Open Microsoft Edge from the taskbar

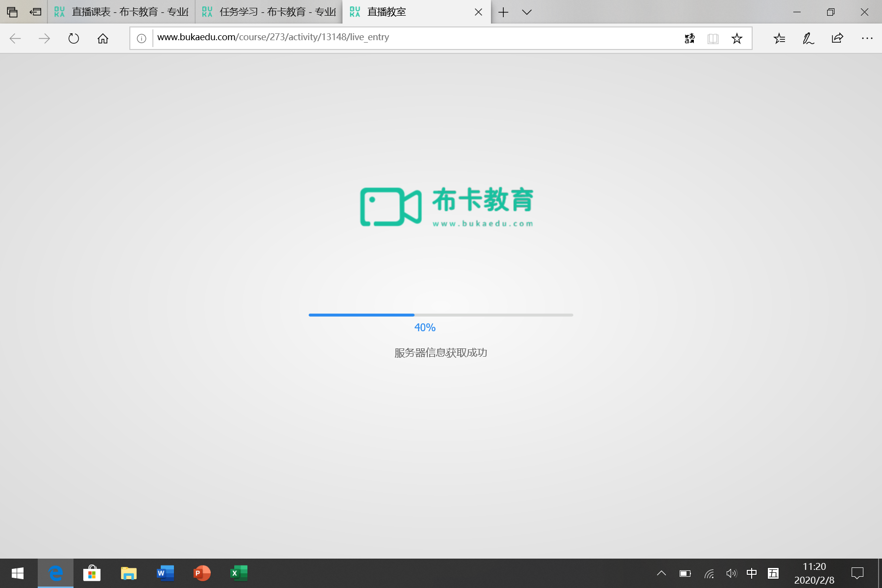point(55,573)
